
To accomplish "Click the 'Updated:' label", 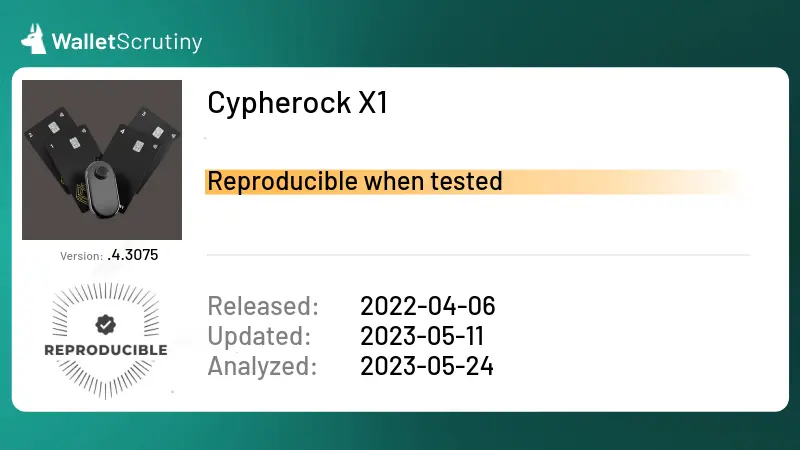I will [259, 336].
